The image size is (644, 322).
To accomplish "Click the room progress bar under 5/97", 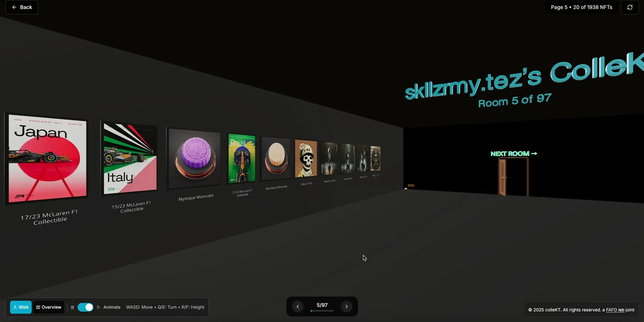I will [x=322, y=311].
